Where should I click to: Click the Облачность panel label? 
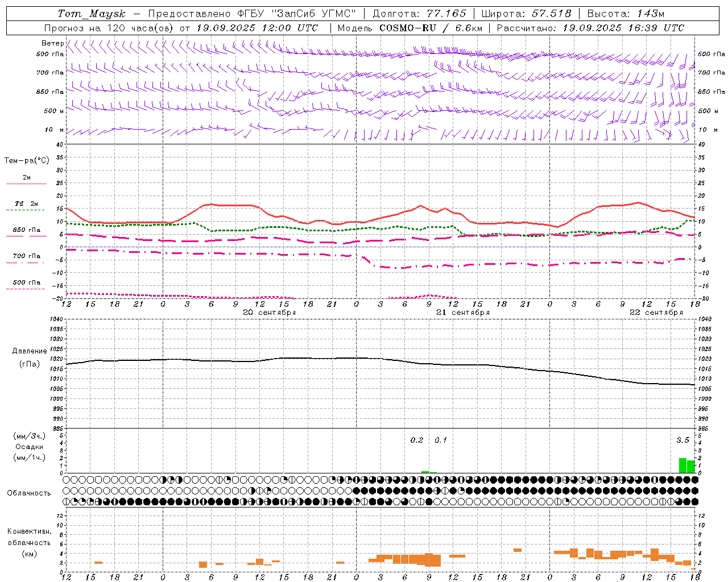pos(29,493)
